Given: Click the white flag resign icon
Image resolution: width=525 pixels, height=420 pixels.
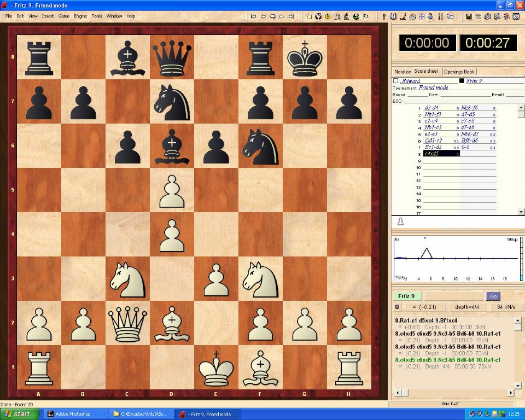Looking at the screenshot, I should [x=366, y=16].
